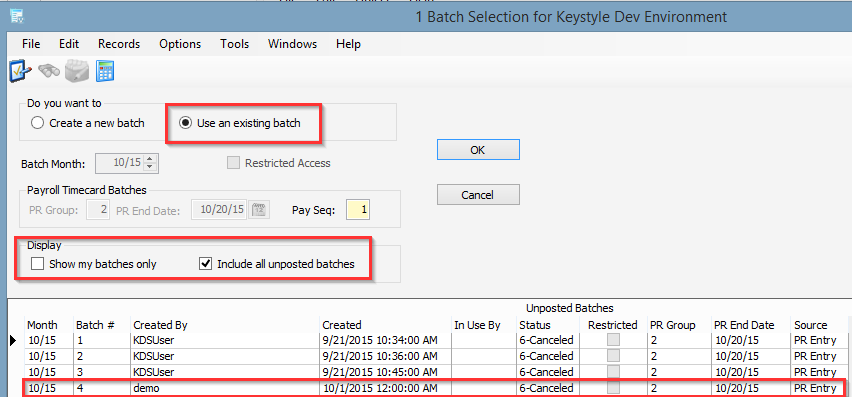
Task: Enable Show my batches only
Action: coord(37,264)
